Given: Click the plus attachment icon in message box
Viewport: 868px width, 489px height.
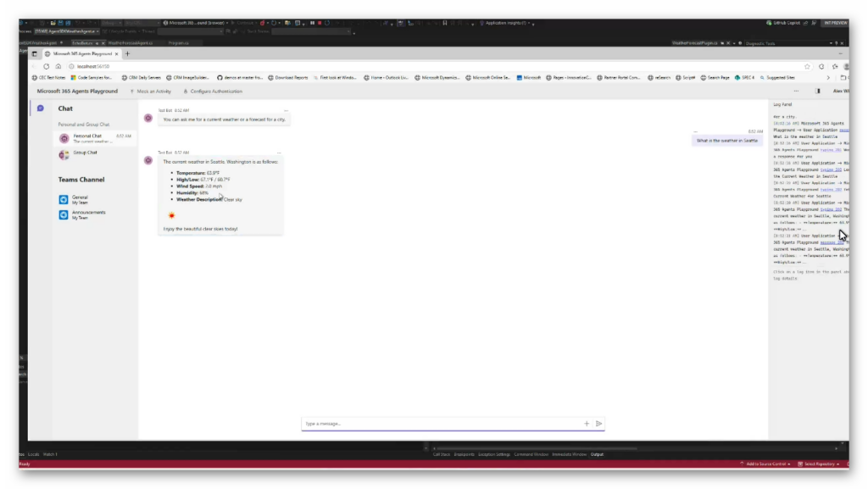Looking at the screenshot, I should tap(587, 424).
